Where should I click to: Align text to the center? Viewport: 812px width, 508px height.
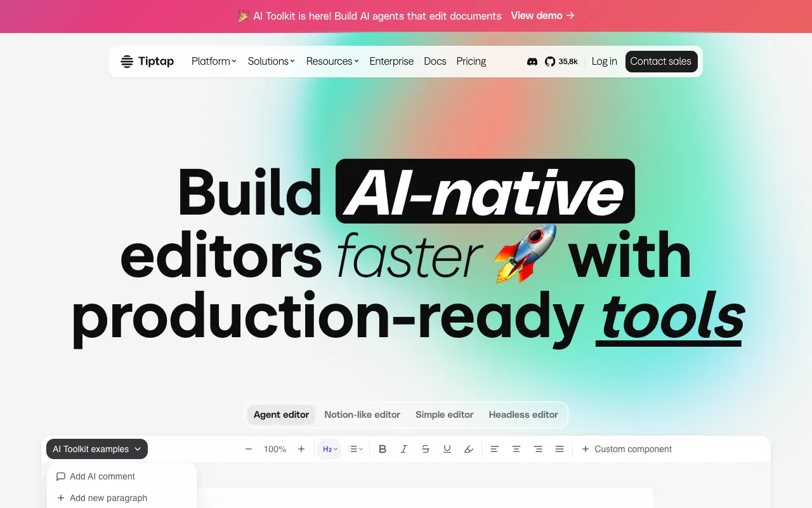click(x=516, y=449)
